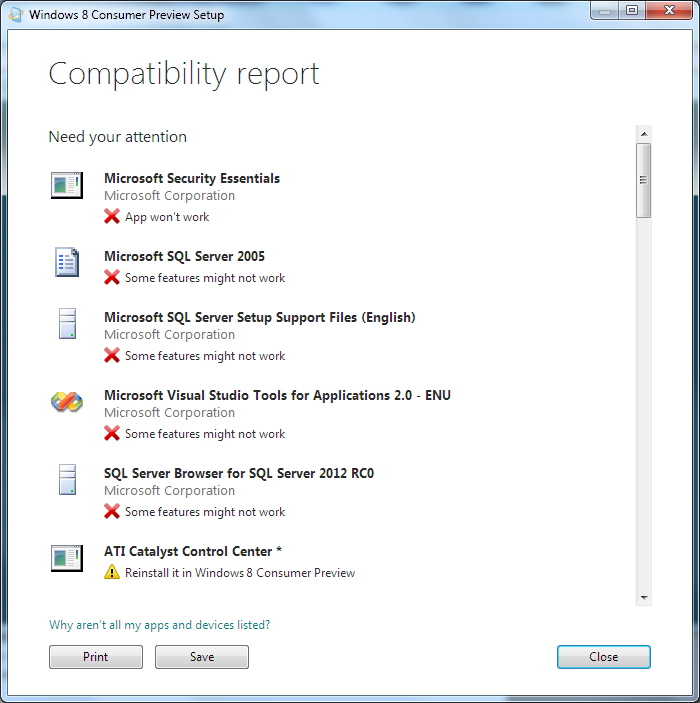The height and width of the screenshot is (703, 700).
Task: Minimize the Windows 8 Setup window
Action: (605, 11)
